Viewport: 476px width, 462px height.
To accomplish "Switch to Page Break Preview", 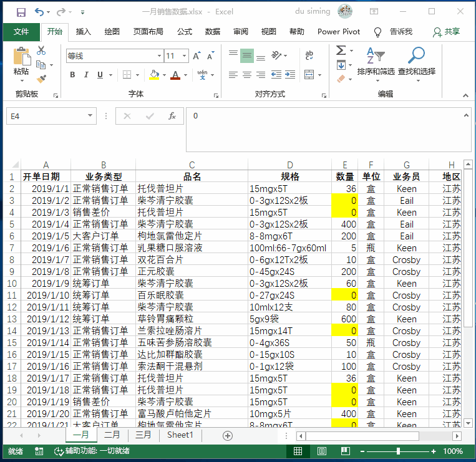I will 346,451.
